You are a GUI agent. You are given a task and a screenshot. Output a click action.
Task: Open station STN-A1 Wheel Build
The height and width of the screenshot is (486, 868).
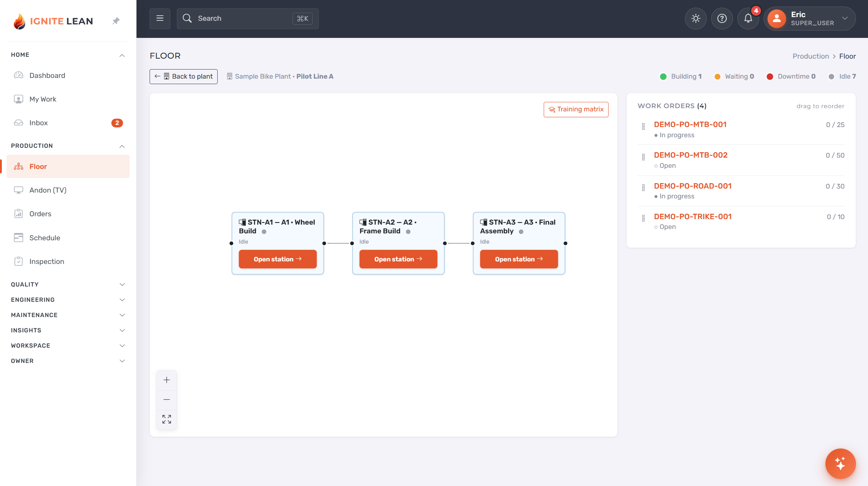pyautogui.click(x=278, y=259)
